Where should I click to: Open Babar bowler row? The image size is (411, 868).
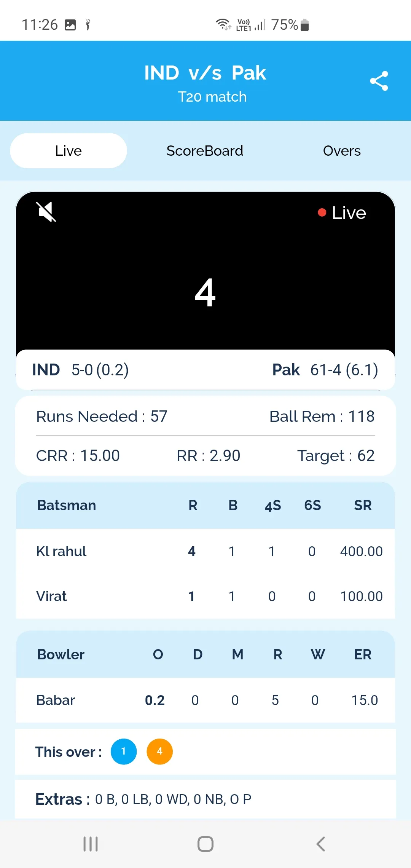tap(205, 700)
